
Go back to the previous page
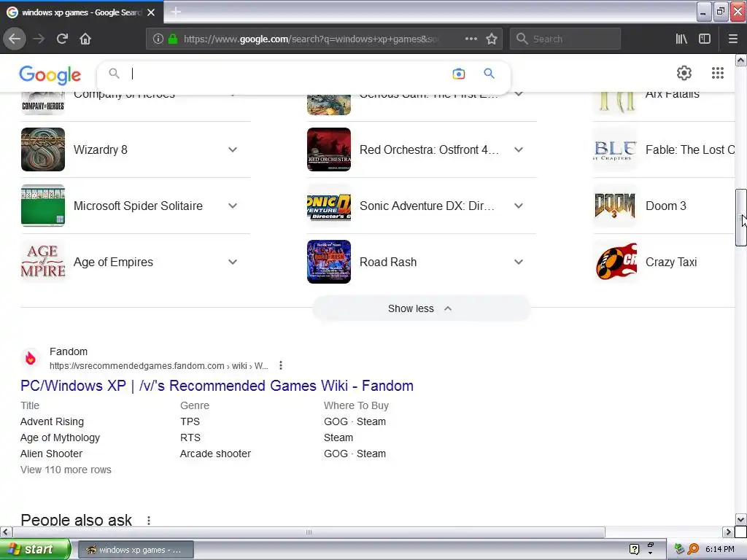[15, 39]
